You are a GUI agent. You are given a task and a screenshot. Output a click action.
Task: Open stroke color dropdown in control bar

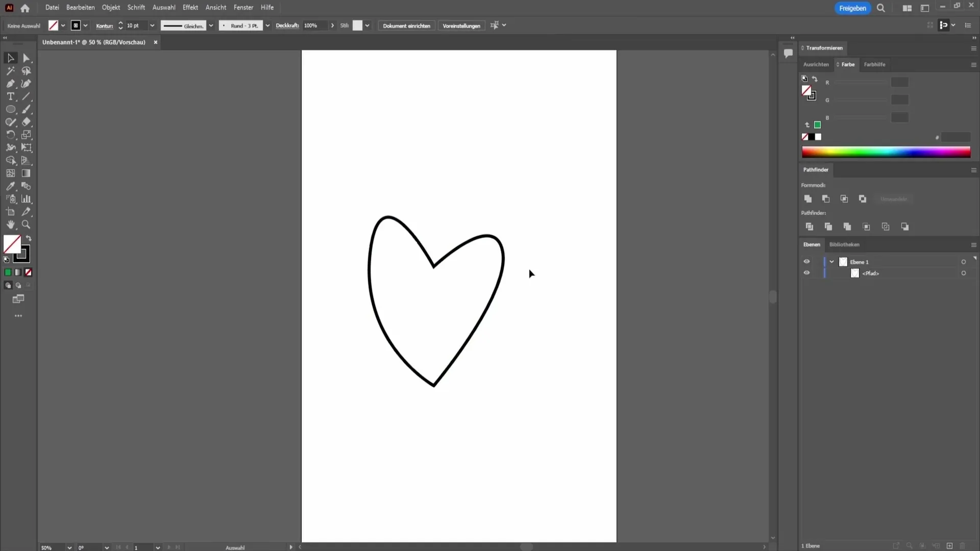tap(85, 26)
